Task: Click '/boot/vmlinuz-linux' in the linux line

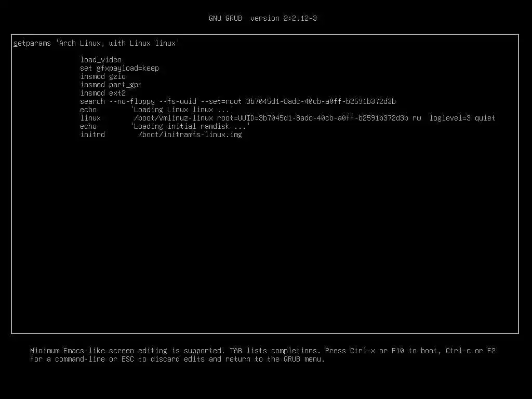Action: (x=174, y=118)
